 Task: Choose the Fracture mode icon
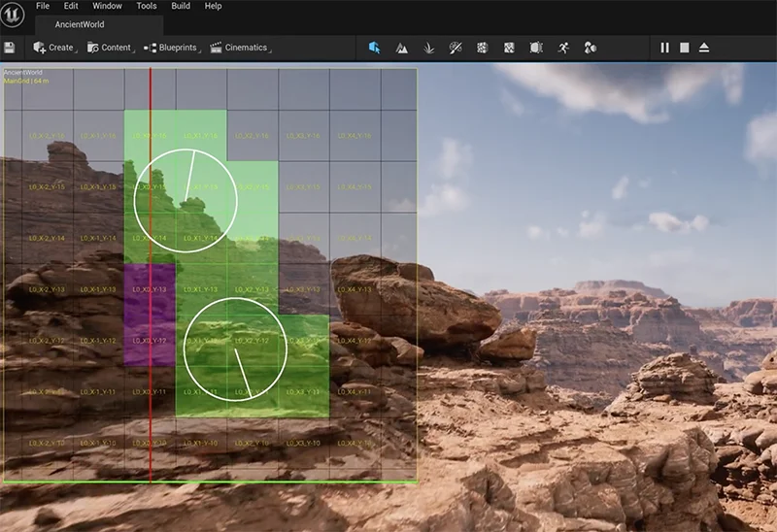pyautogui.click(x=509, y=48)
